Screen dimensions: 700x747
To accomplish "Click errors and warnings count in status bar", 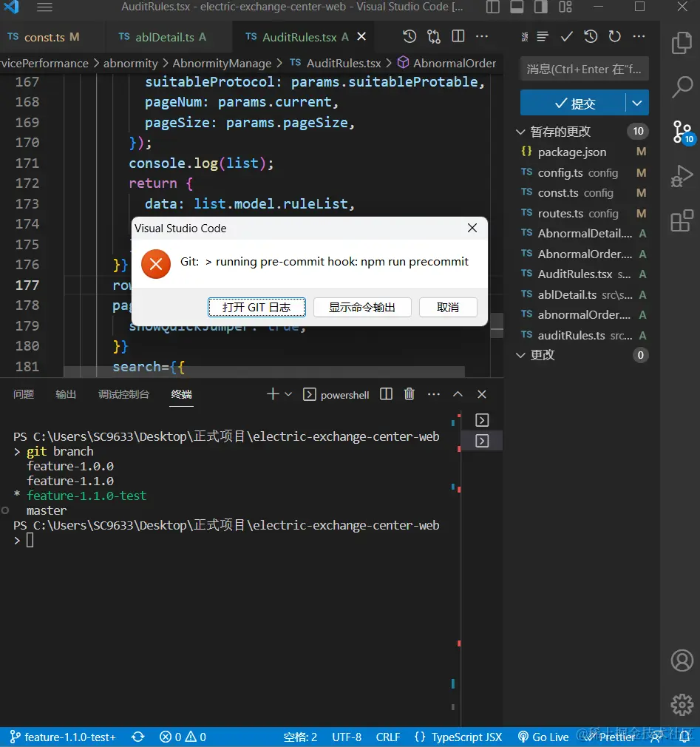I will (183, 737).
